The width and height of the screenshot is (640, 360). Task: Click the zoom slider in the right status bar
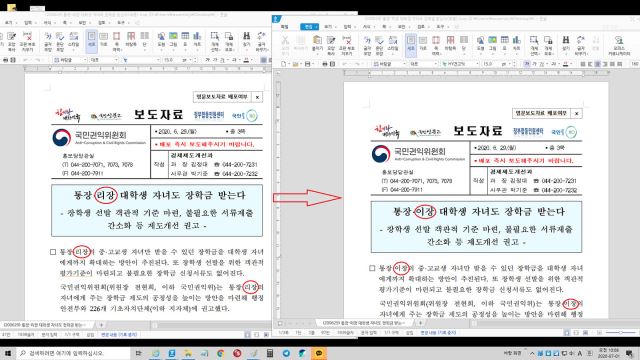pos(620,333)
